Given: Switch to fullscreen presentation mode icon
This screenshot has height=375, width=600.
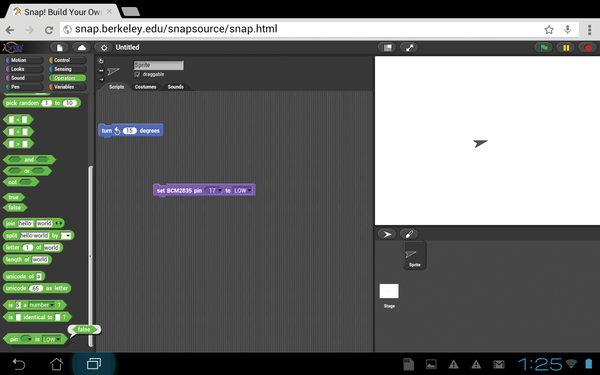Looking at the screenshot, I should tap(409, 47).
